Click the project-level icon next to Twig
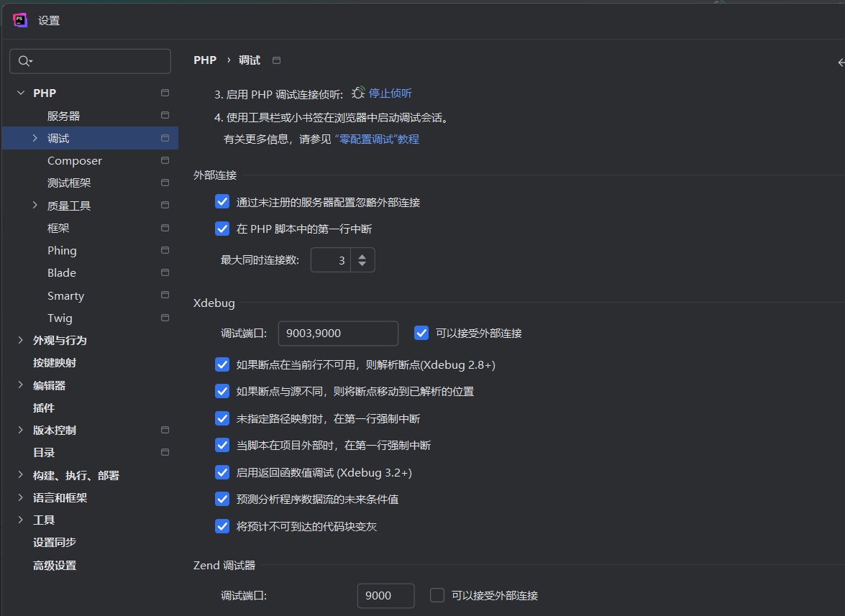 coord(165,318)
